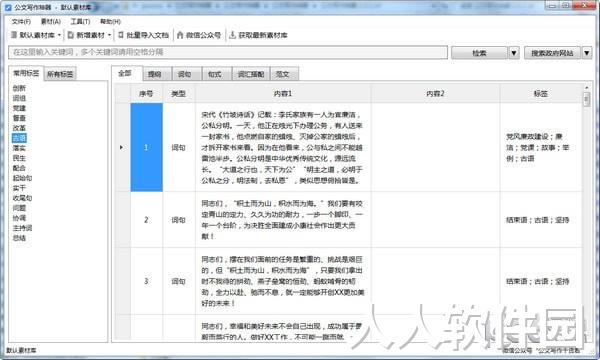Click the 搜索政府网站 button
This screenshot has width=600, height=360.
click(x=552, y=53)
